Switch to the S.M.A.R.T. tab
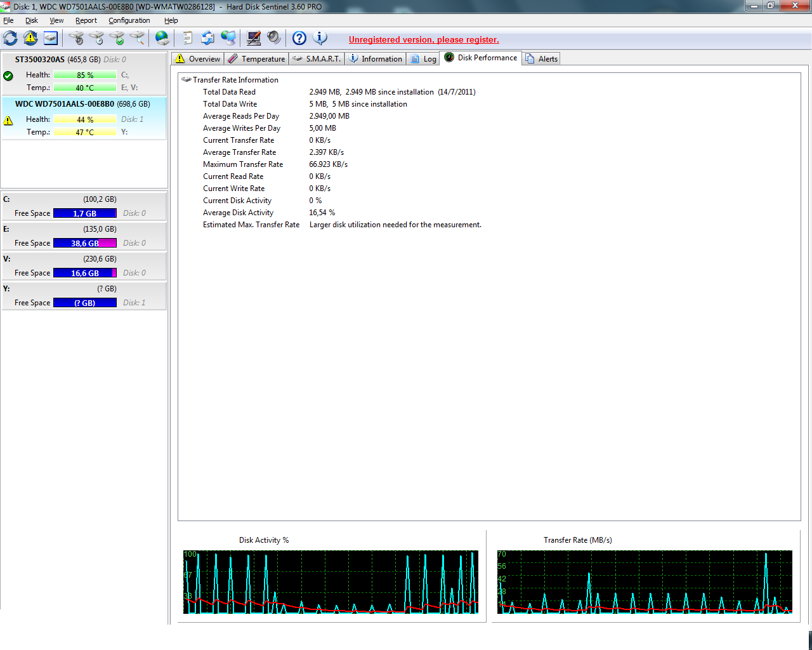812x650 pixels. coord(317,58)
